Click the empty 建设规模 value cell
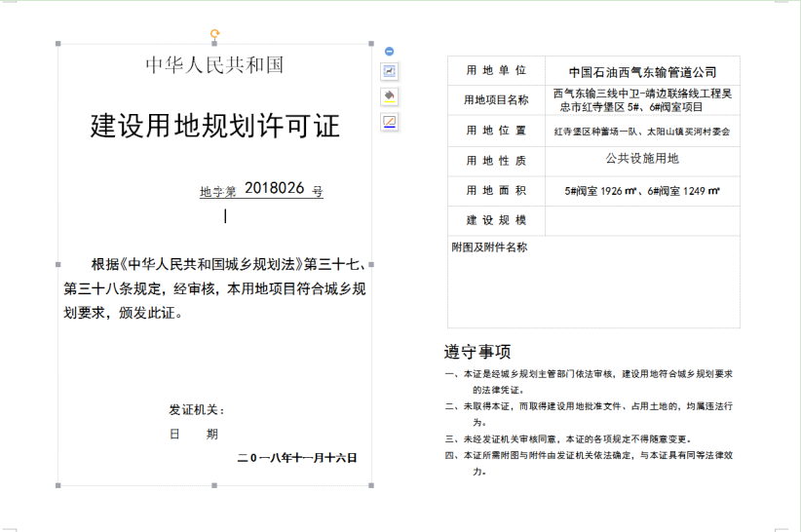801x532 pixels. click(642, 220)
